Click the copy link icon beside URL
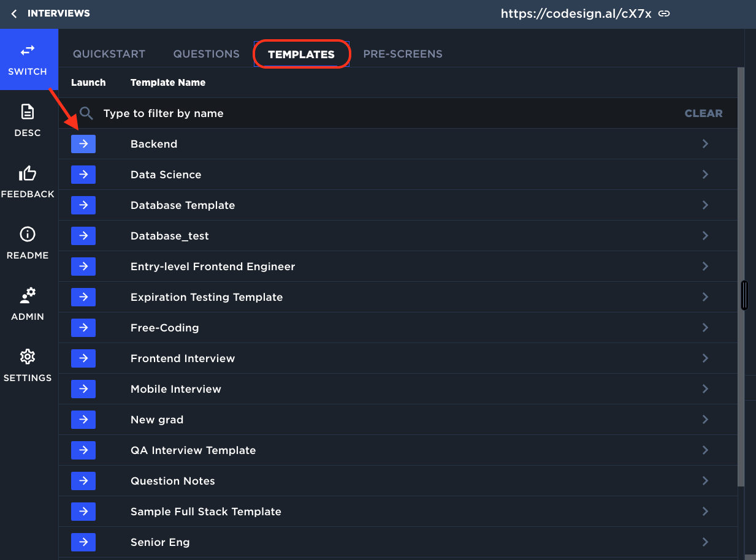The image size is (756, 560). (x=664, y=13)
